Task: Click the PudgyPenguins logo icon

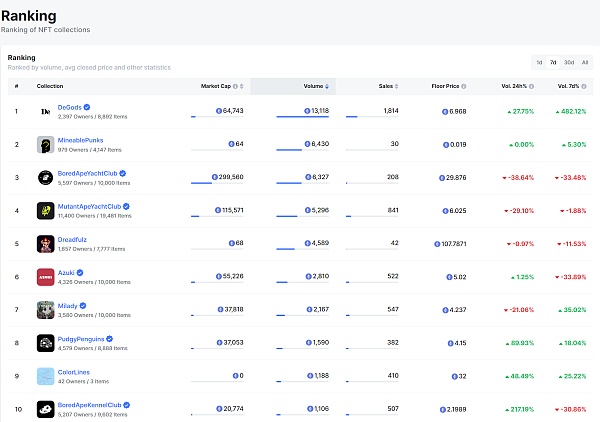Action: point(45,342)
